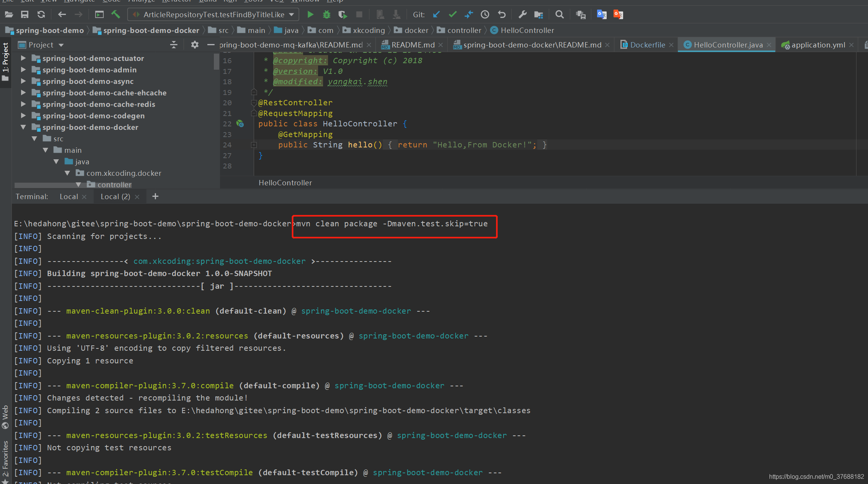Screen dimensions: 868x484
Task: Open file using the folder toolbar icon
Action: coord(9,15)
